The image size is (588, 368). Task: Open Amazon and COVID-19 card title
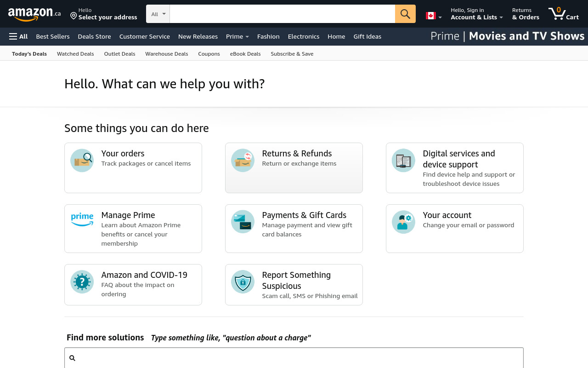tap(144, 275)
